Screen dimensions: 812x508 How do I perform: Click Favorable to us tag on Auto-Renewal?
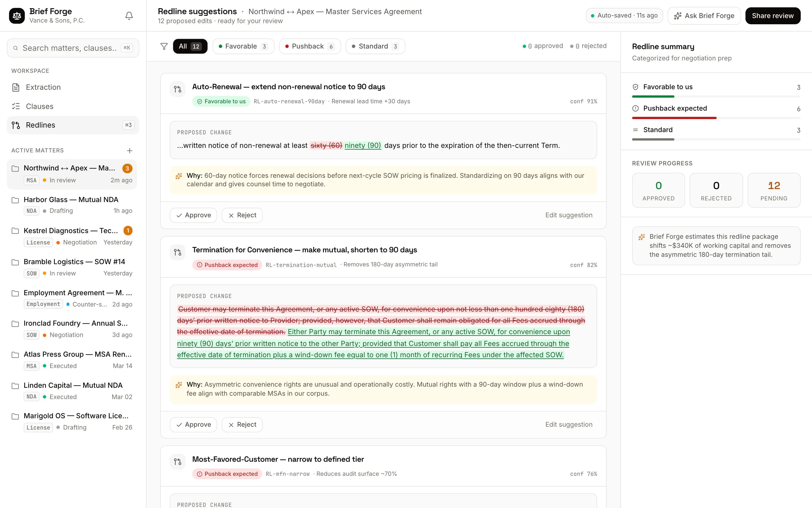coord(221,102)
